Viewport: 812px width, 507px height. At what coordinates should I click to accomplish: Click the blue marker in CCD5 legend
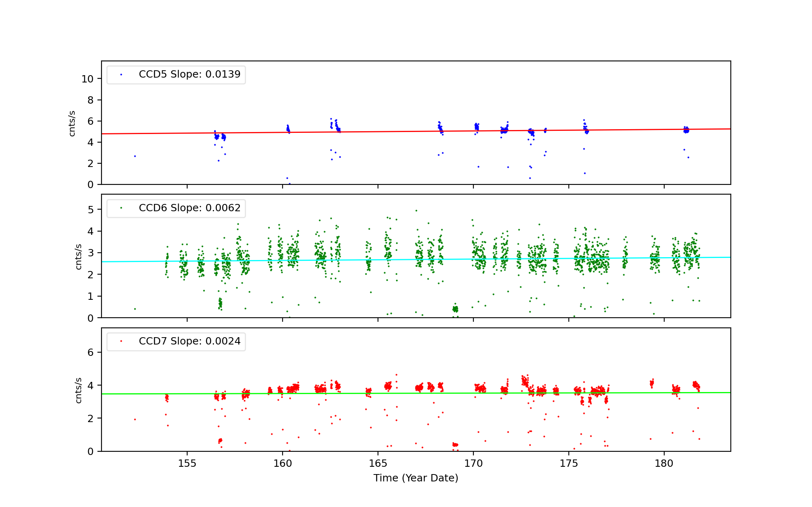(121, 75)
